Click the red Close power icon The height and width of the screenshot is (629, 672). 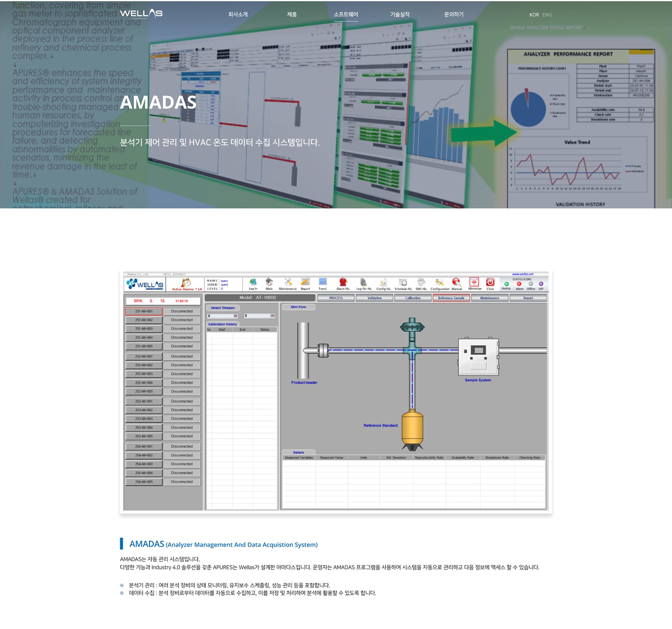click(x=490, y=282)
